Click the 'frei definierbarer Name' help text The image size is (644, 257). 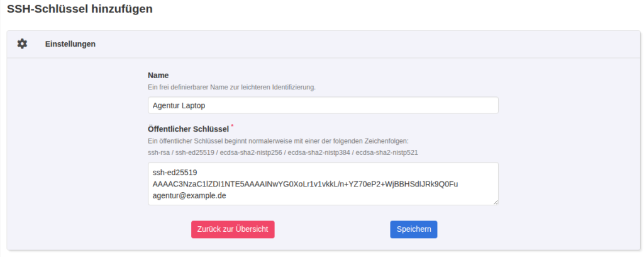231,88
